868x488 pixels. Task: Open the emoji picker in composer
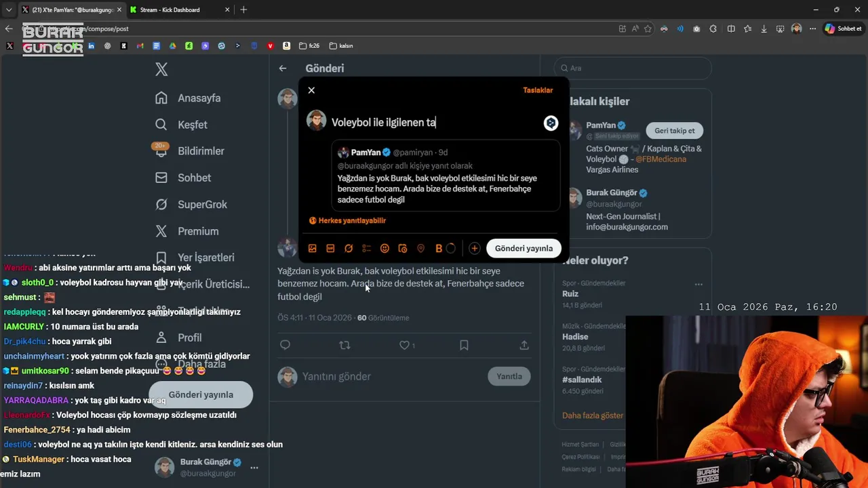tap(384, 249)
